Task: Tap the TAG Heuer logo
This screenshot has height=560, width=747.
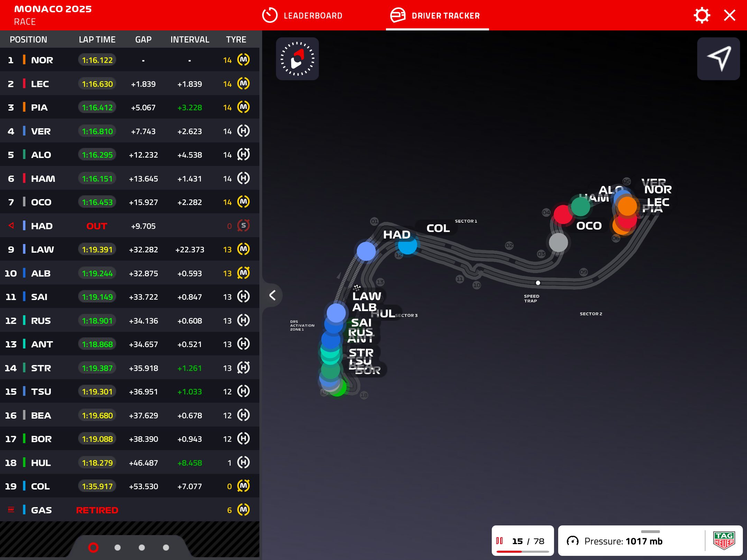Action: pos(723,541)
